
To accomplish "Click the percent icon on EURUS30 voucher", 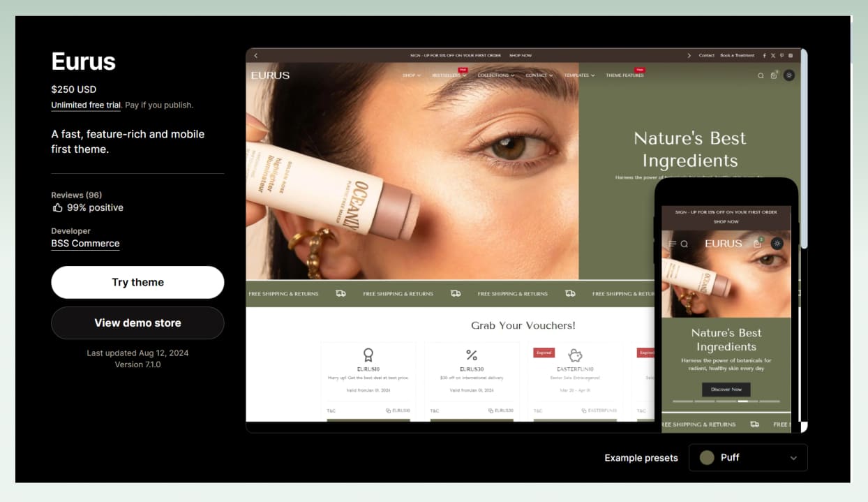I will click(472, 355).
